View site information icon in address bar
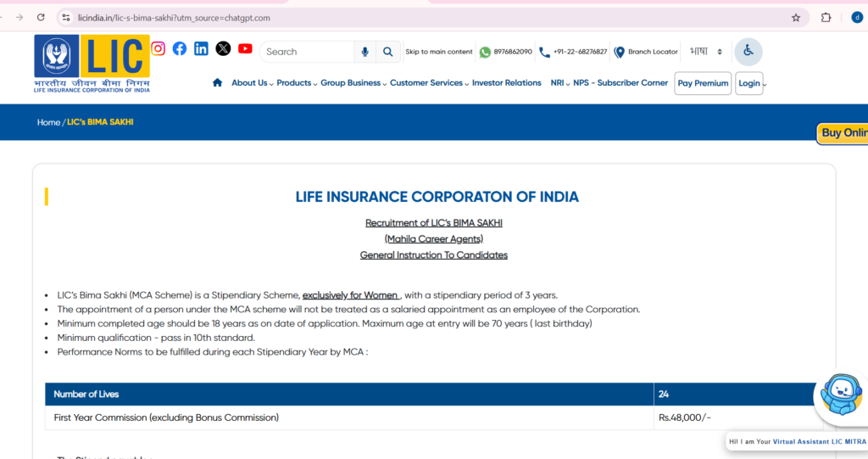This screenshot has height=459, width=868. tap(66, 18)
